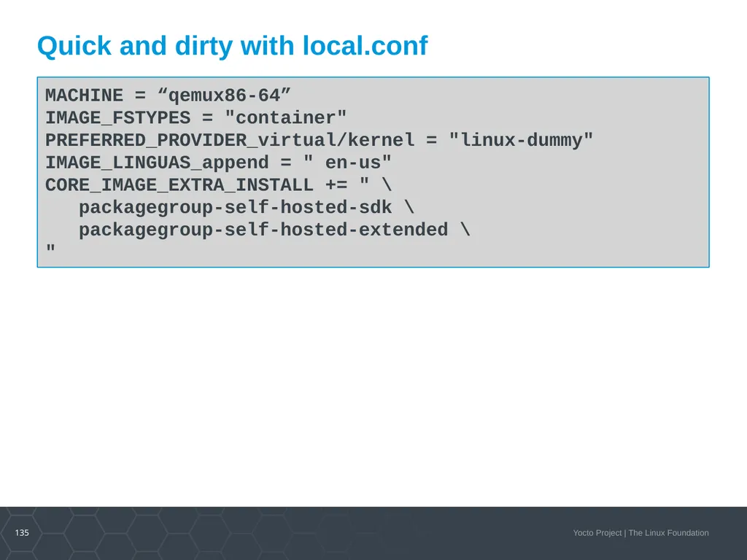Select the IMAGE_LINGUAS_append line
The height and width of the screenshot is (560, 747).
coord(218,163)
